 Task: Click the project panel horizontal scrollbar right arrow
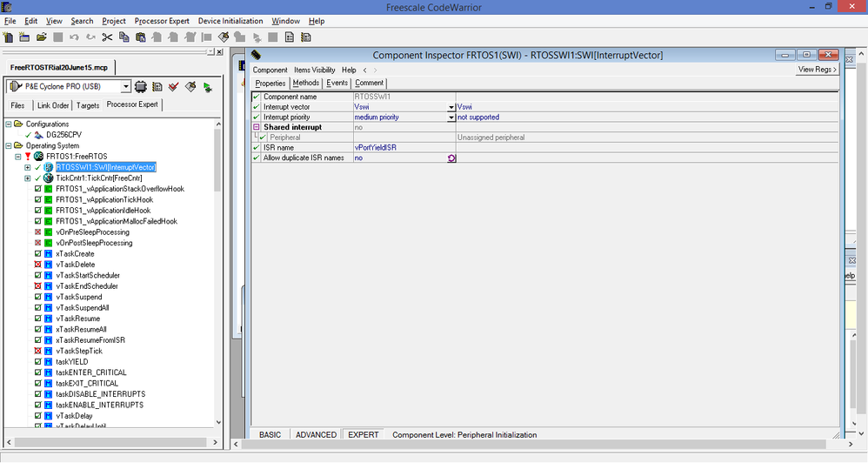point(216,442)
